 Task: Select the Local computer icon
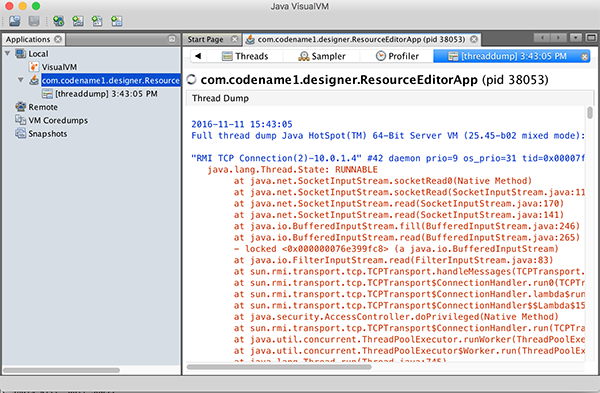coord(20,54)
